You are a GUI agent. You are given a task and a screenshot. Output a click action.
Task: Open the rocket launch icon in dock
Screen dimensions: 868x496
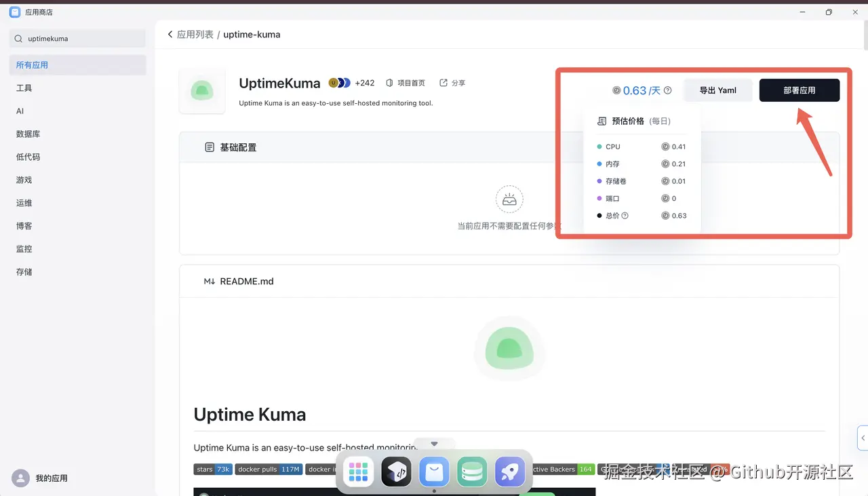pyautogui.click(x=510, y=472)
